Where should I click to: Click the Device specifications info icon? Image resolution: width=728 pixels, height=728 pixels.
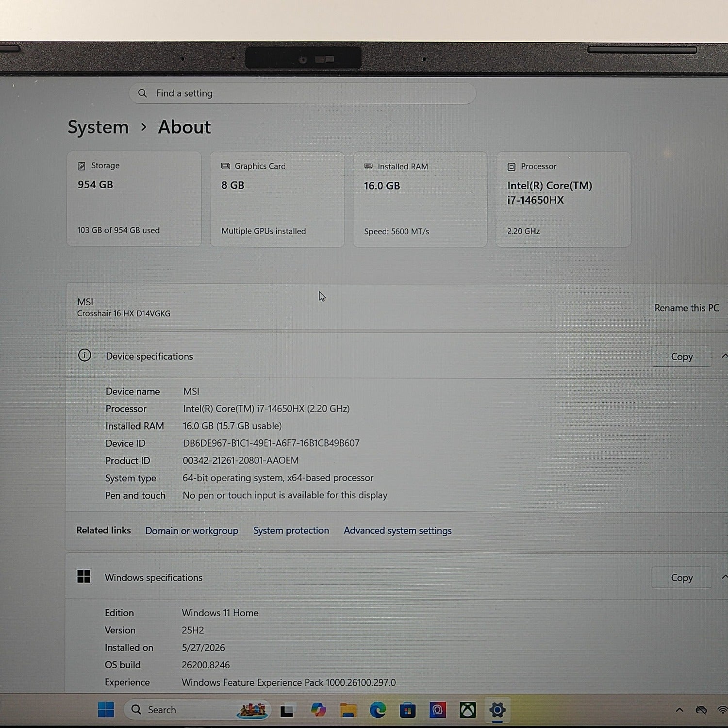tap(84, 356)
